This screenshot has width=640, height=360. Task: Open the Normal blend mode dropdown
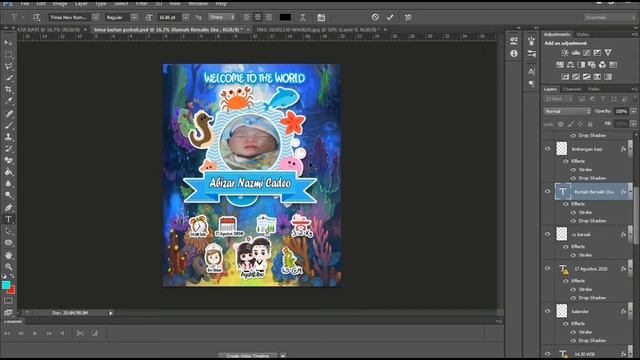(x=567, y=111)
